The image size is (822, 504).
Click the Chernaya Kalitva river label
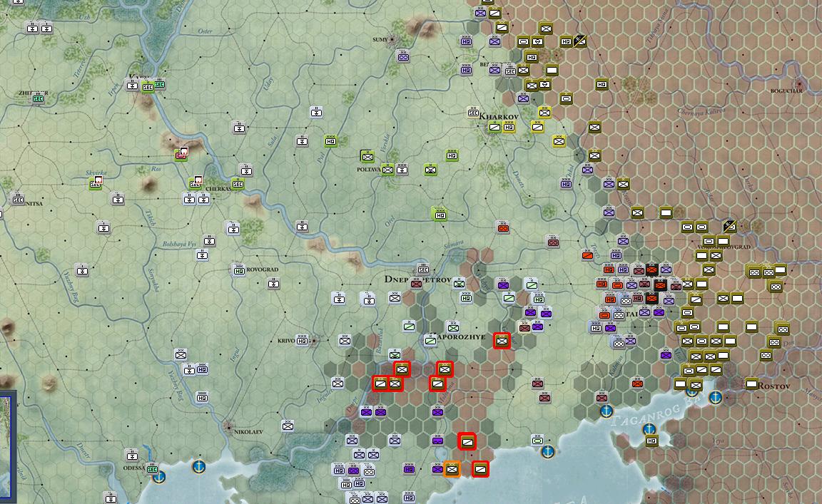tap(701, 111)
